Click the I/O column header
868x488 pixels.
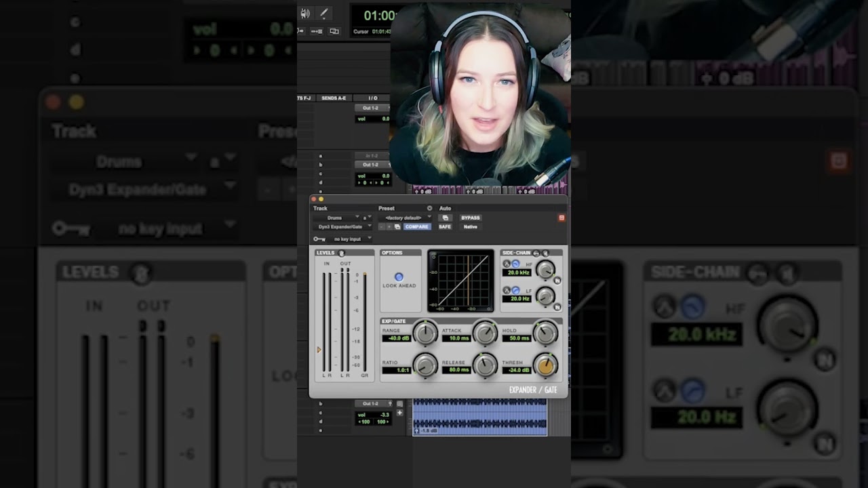tap(372, 98)
